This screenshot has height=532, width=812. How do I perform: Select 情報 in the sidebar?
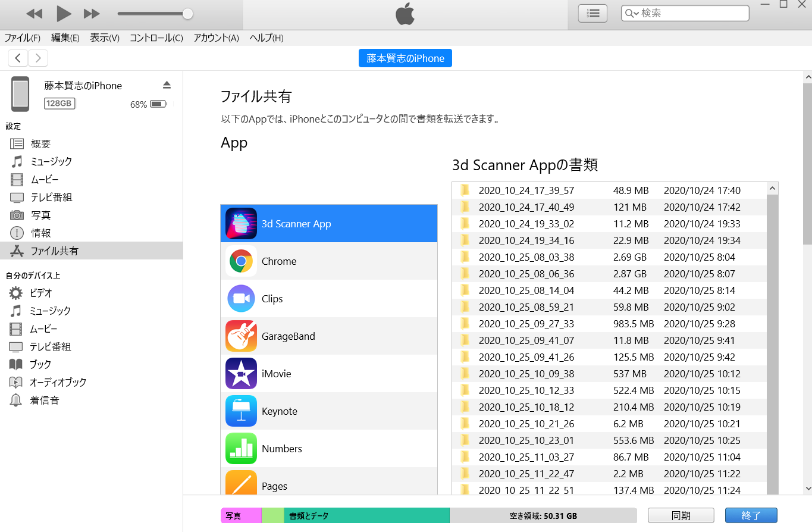91,233
